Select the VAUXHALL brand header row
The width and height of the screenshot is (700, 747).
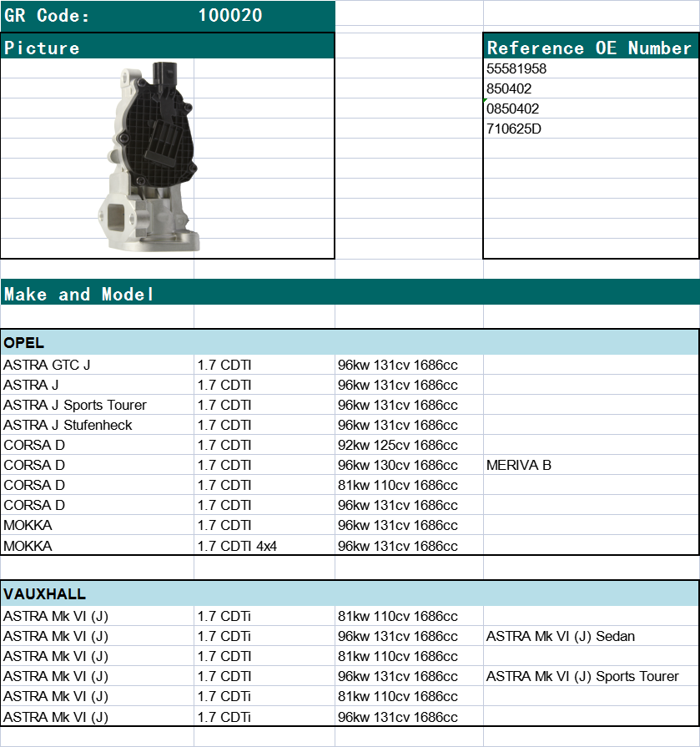tap(350, 593)
